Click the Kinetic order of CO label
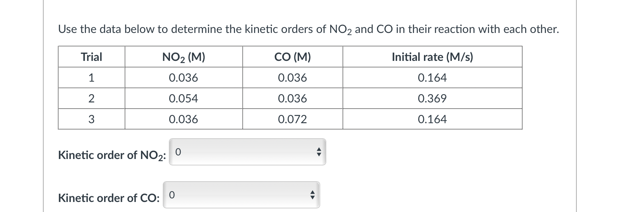 coord(109,198)
